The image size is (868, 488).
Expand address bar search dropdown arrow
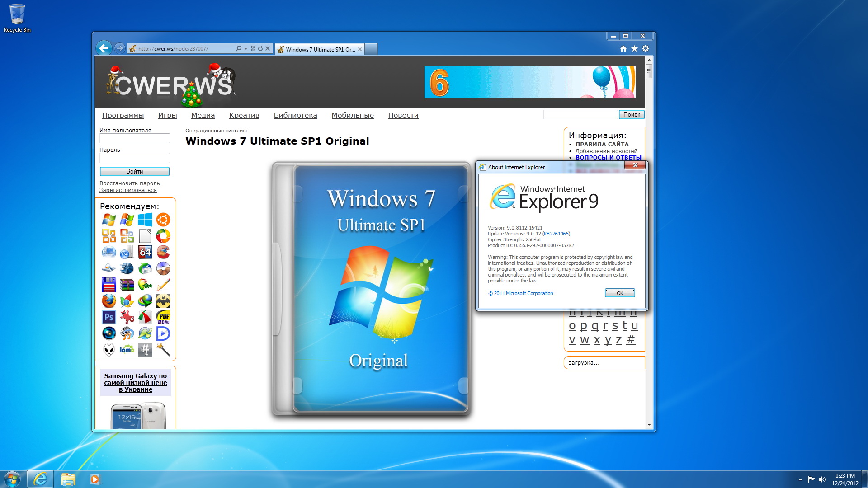(x=245, y=48)
